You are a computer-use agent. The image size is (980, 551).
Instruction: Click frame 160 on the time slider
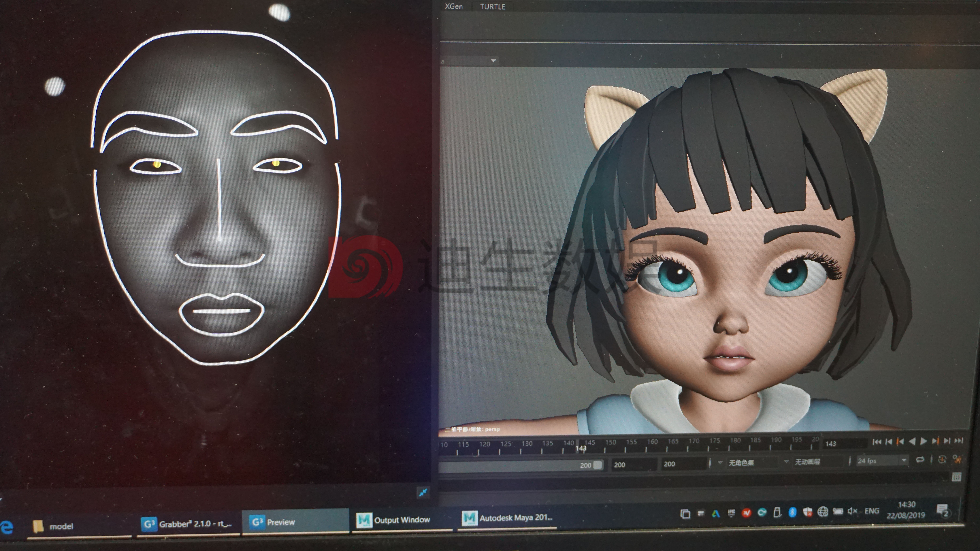653,442
